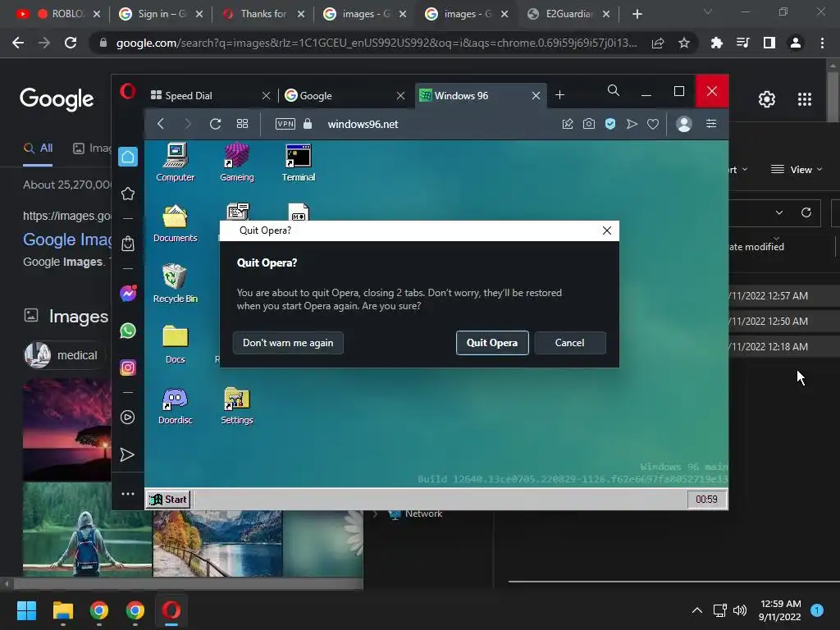Select the Thanks for tab in Chrome
This screenshot has height=630, width=840.
262,14
